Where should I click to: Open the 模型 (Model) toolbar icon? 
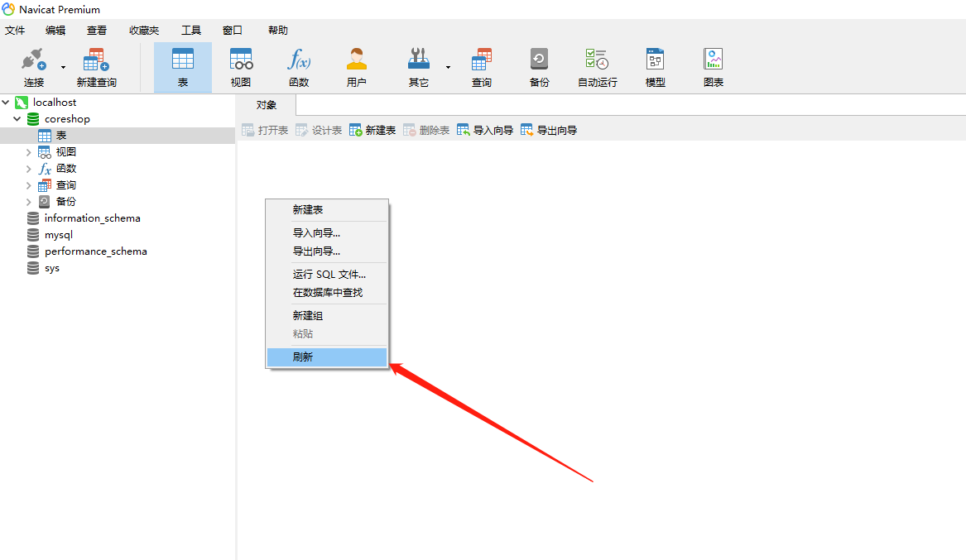655,61
